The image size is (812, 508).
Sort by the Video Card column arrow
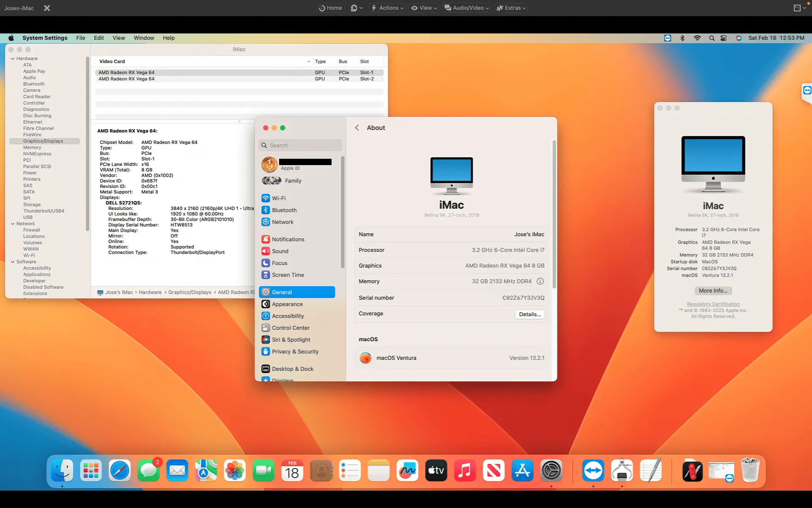click(x=309, y=61)
